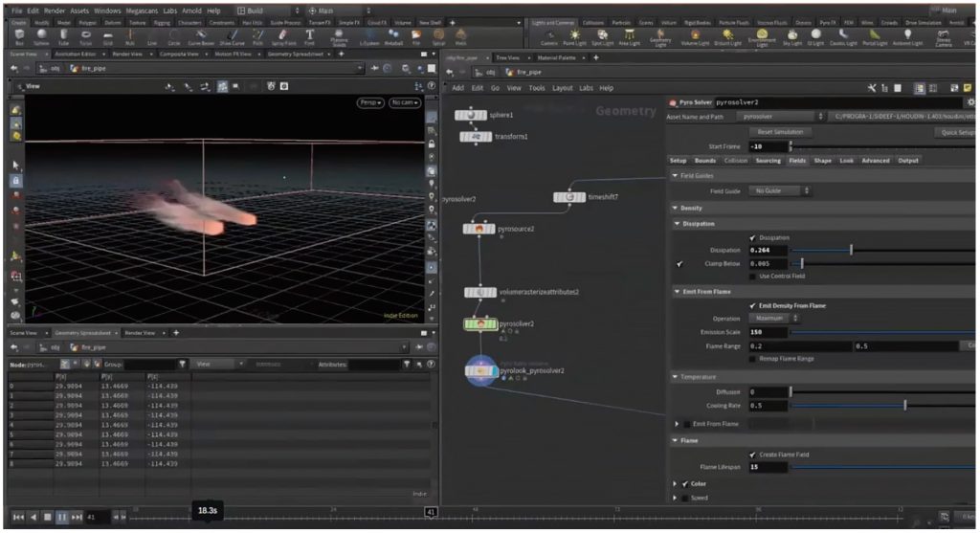Enable the Speed section checkbox

pos(685,498)
